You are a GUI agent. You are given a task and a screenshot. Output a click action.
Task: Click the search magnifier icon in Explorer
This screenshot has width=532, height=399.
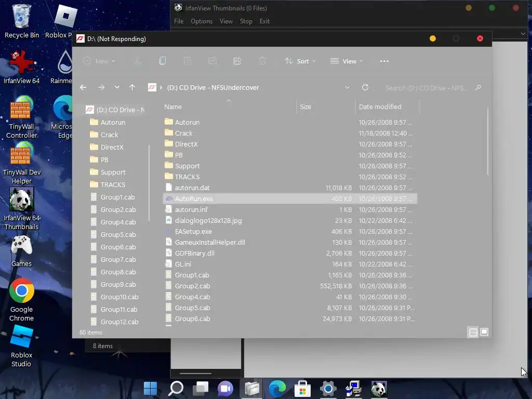(478, 87)
